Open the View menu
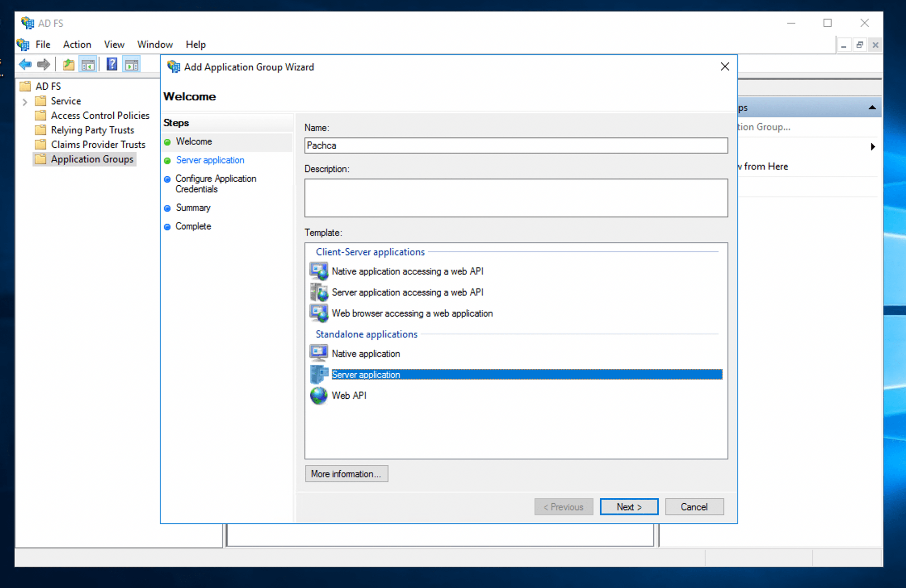The image size is (906, 588). coord(114,44)
